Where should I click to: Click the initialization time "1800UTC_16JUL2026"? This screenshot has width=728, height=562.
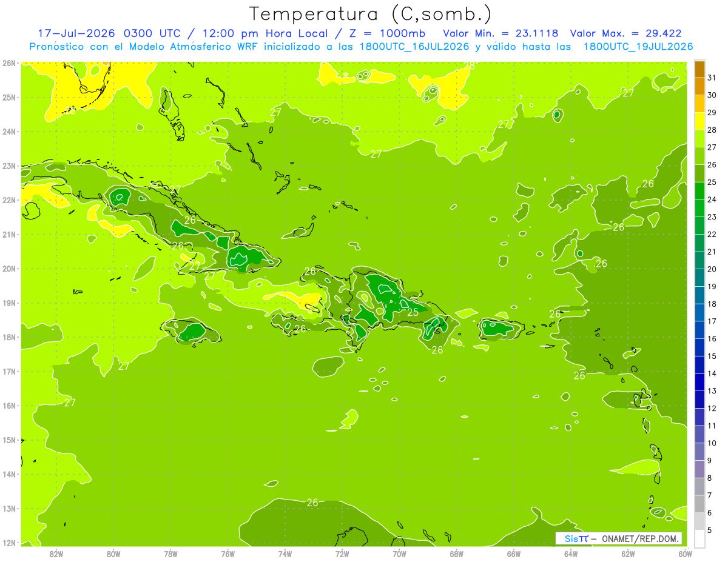pyautogui.click(x=414, y=47)
